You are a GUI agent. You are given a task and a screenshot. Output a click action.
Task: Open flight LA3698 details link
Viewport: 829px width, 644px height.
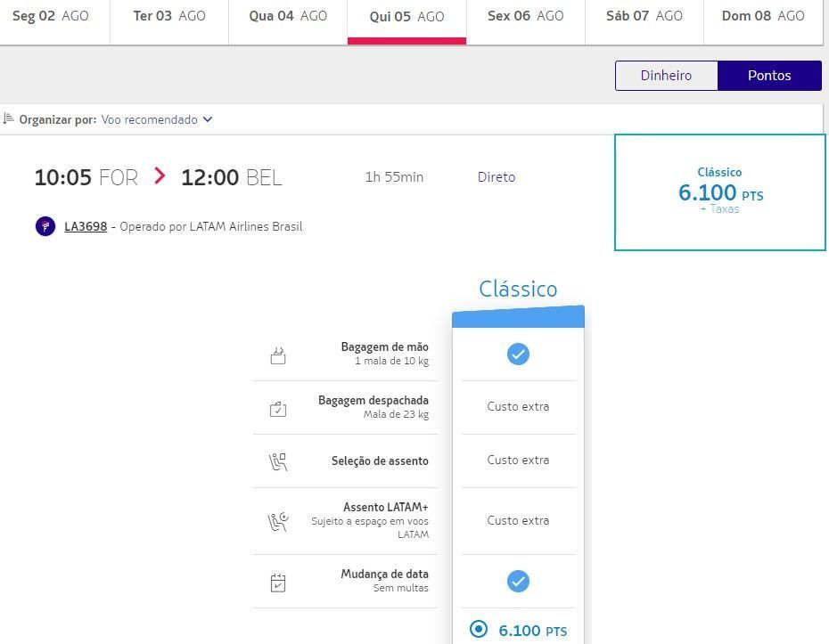pos(86,226)
